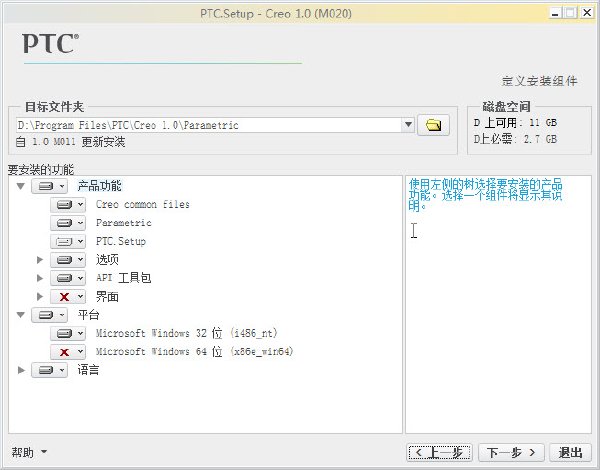Click '自 1.0 M011 更新安装' text
This screenshot has height=470, width=600.
[70, 142]
